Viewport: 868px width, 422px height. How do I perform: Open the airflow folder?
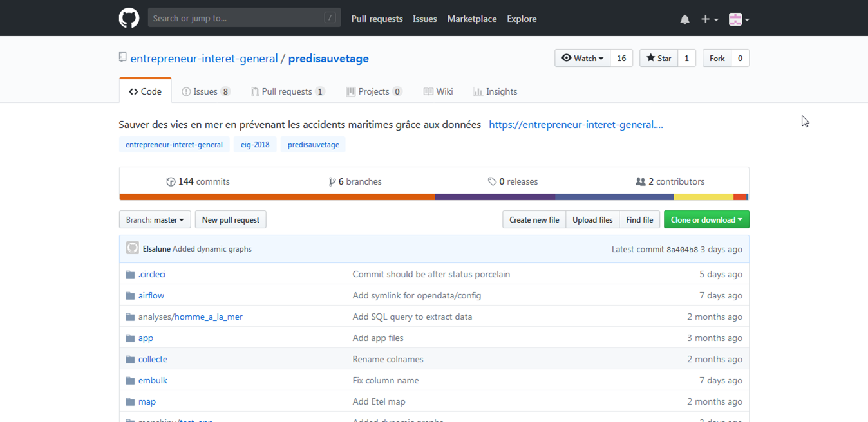151,295
